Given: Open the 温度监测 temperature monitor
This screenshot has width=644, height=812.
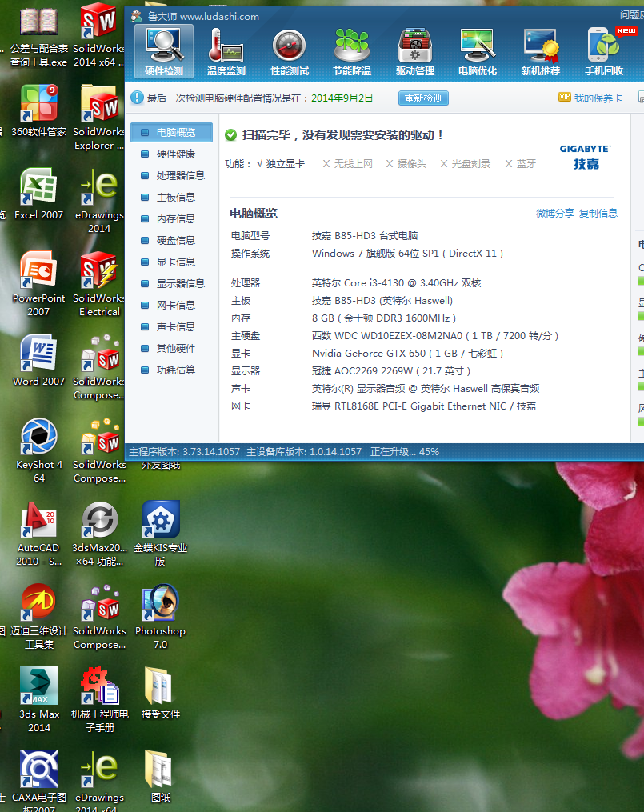Looking at the screenshot, I should (x=226, y=52).
